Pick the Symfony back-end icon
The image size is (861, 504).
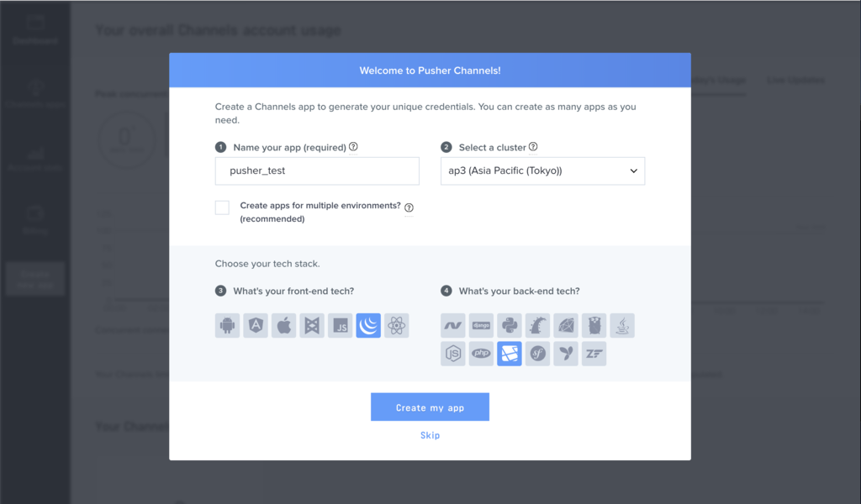(537, 354)
